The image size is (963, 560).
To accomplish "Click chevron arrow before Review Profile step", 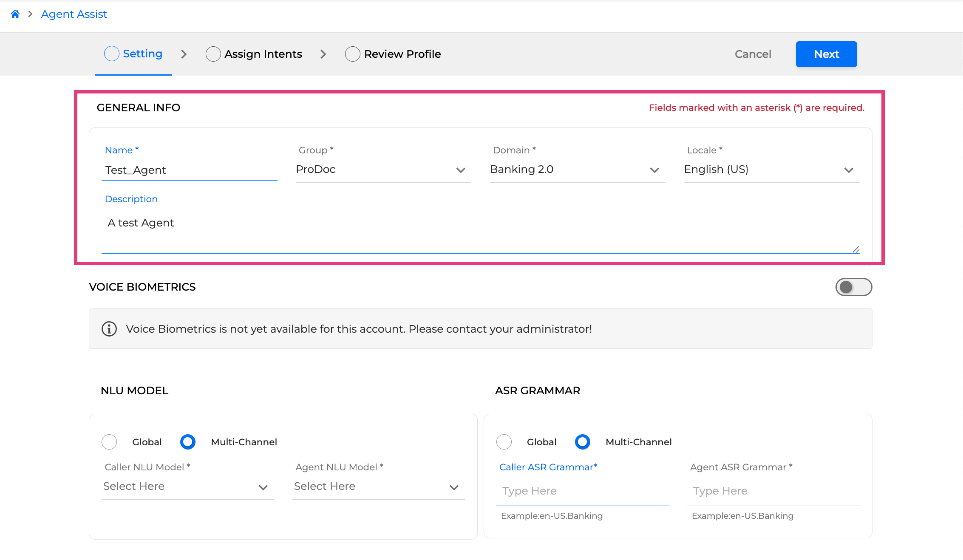I will 323,54.
